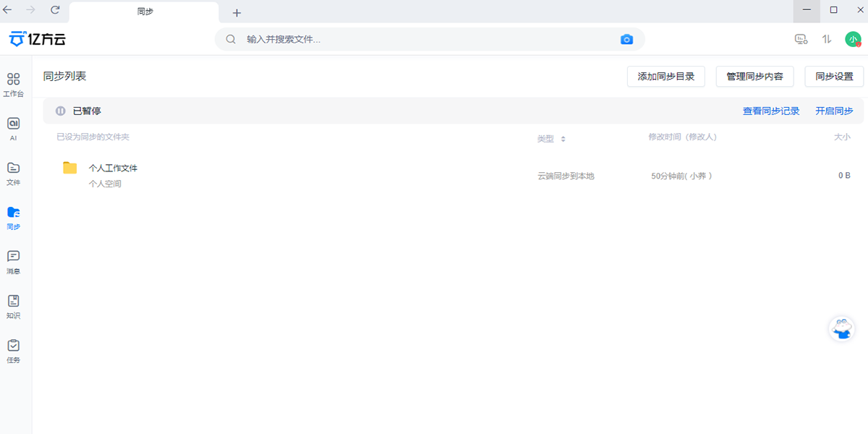Open a new tab with plus
This screenshot has width=868, height=434.
(x=237, y=12)
